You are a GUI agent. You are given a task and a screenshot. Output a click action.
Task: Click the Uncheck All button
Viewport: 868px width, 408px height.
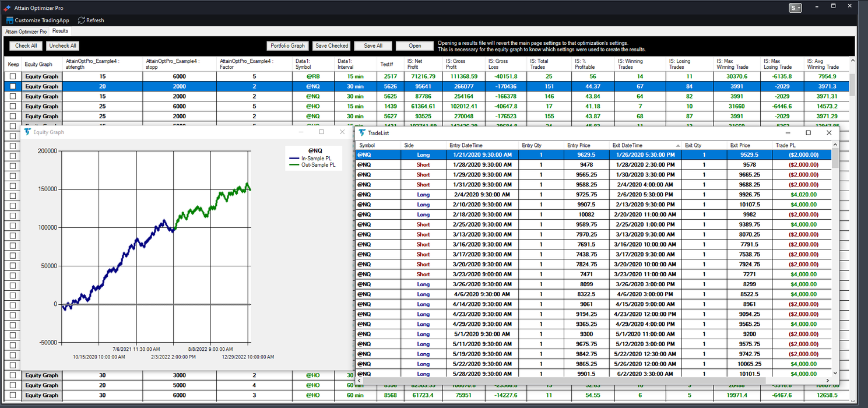click(62, 45)
